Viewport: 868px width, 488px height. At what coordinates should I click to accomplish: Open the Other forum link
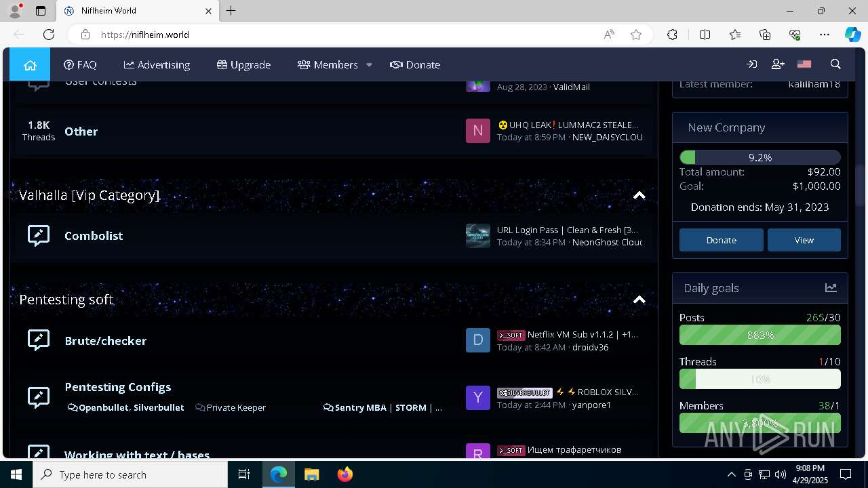click(81, 131)
